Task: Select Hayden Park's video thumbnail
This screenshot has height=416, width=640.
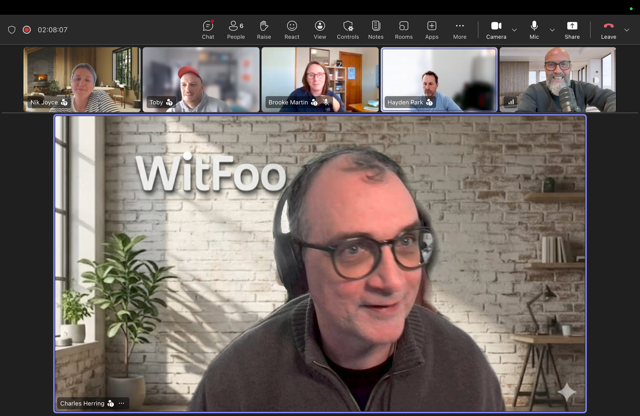Action: (439, 80)
